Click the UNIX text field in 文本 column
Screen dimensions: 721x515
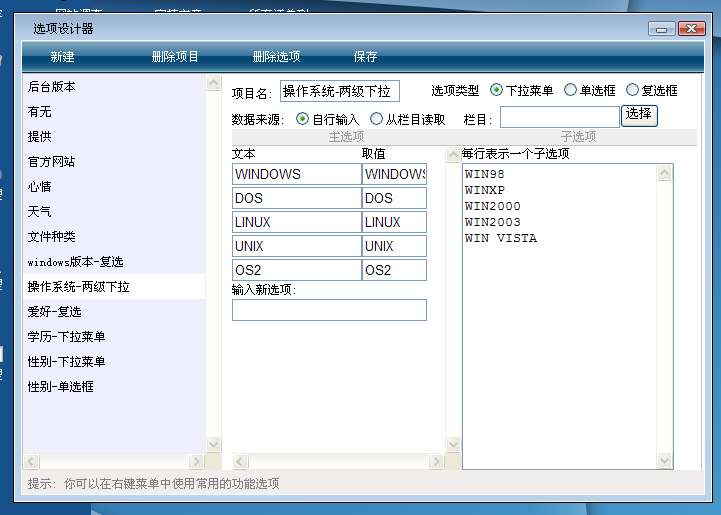click(297, 246)
